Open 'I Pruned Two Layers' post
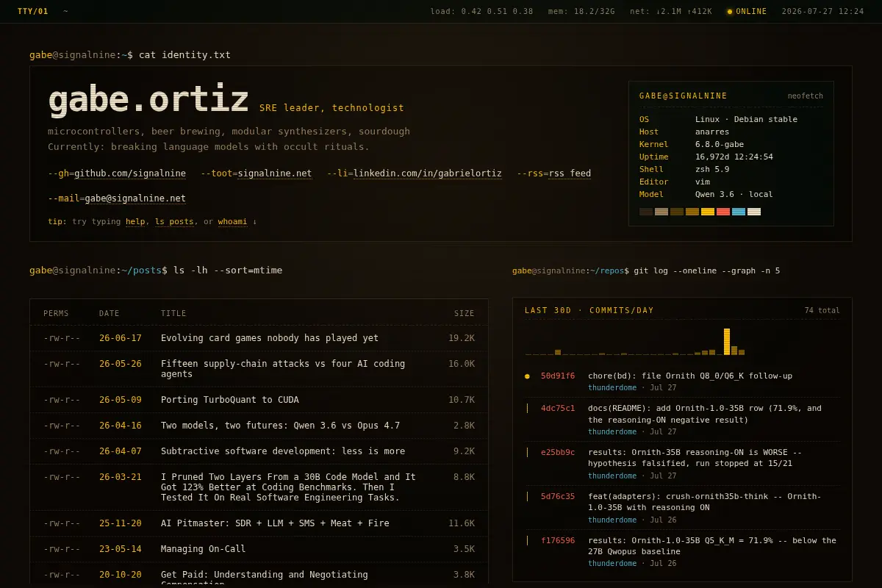 pos(288,487)
